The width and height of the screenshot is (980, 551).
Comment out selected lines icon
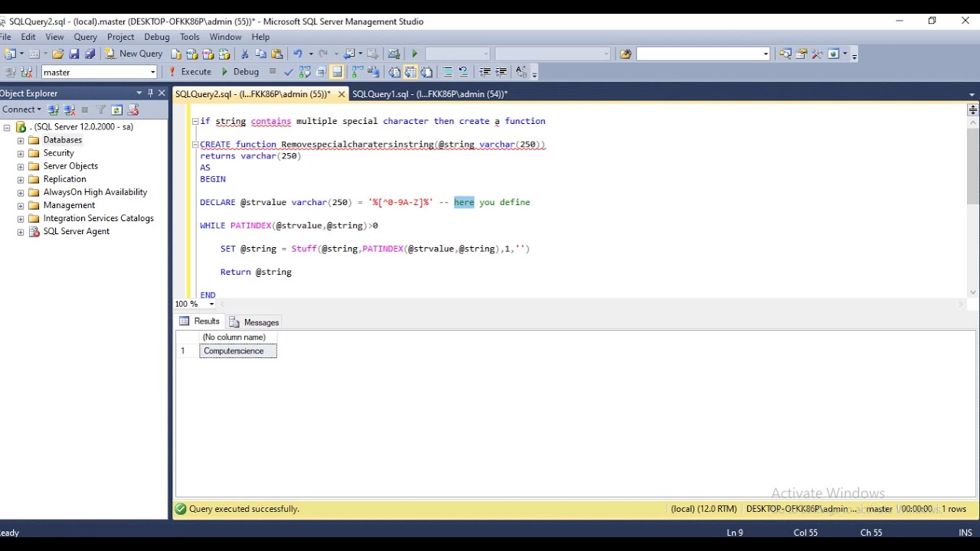point(448,72)
